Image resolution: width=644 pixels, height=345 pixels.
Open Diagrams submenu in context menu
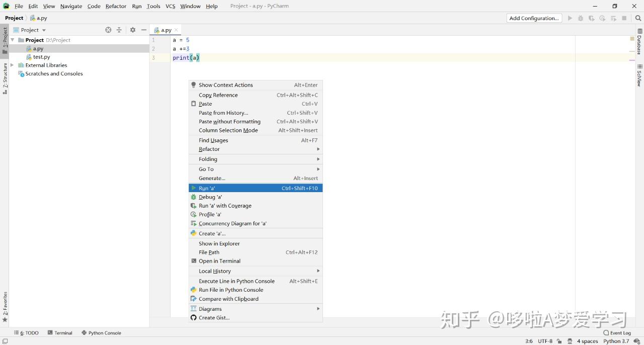256,309
